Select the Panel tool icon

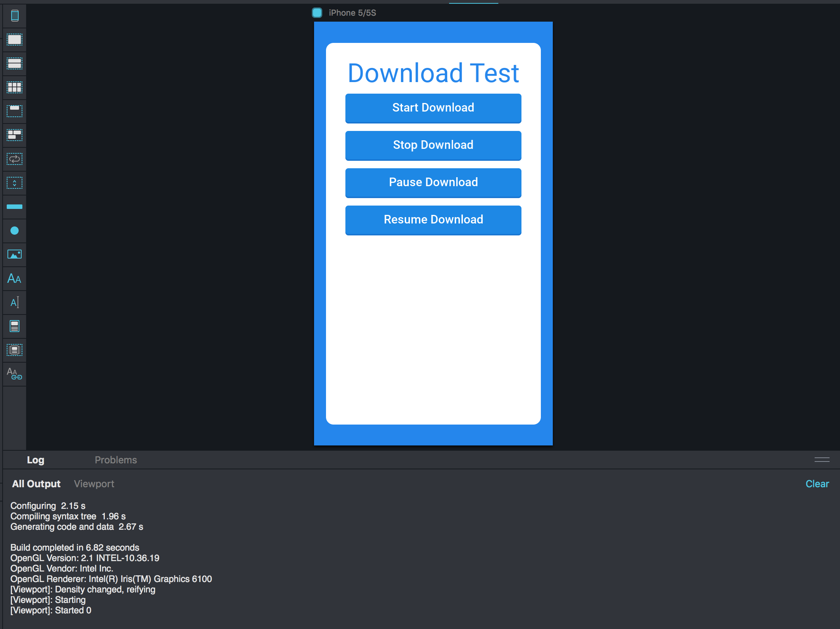[15, 40]
